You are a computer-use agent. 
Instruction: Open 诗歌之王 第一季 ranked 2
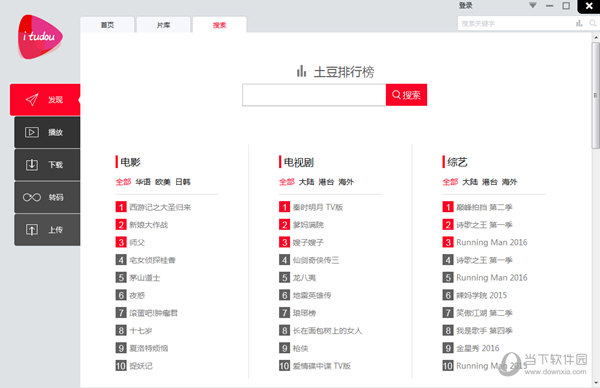[484, 225]
